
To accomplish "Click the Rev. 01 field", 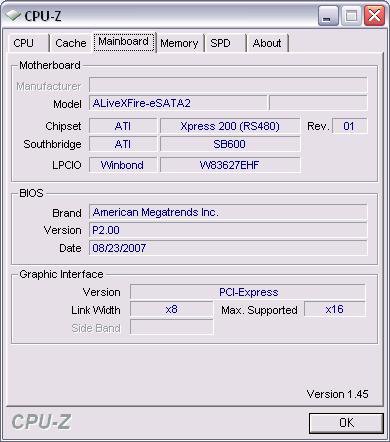I will [x=350, y=126].
